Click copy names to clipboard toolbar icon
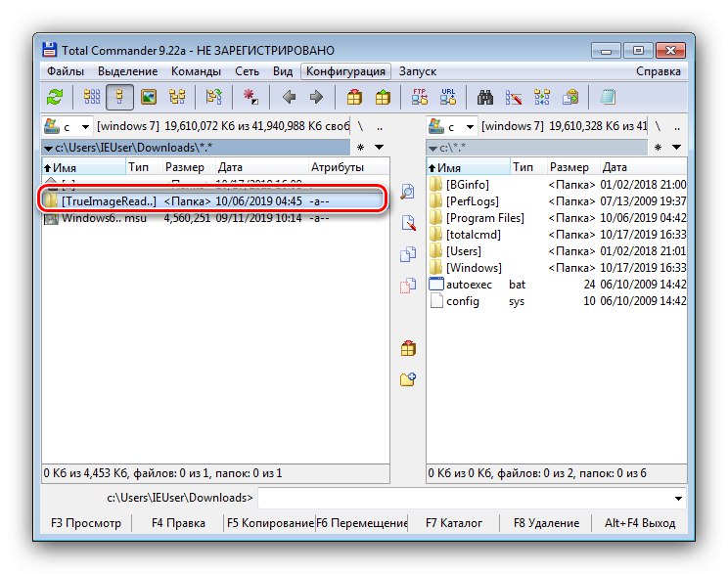Screen dimensions: 728x574 coord(570,97)
